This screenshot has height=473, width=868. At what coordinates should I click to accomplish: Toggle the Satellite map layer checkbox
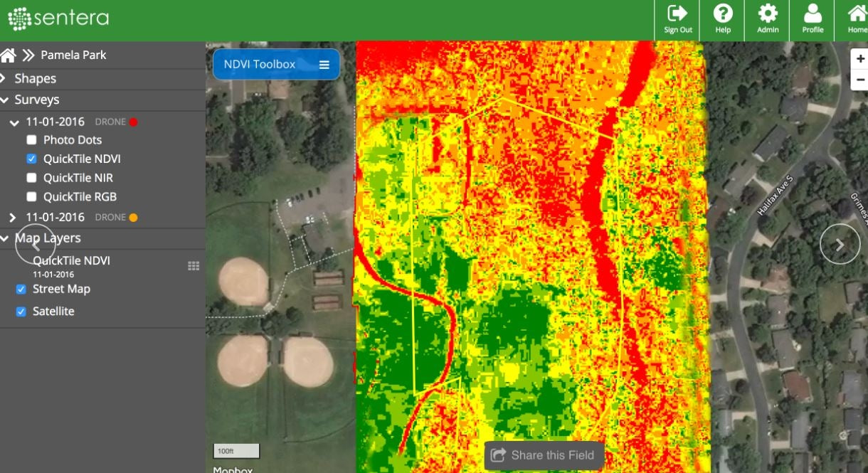(x=21, y=312)
